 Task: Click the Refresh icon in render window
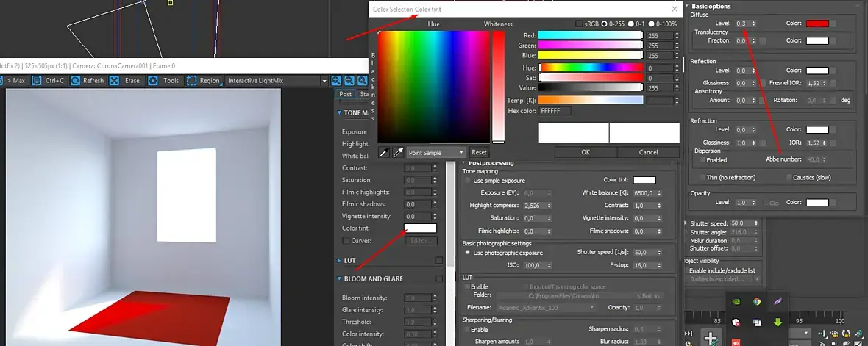pos(75,80)
